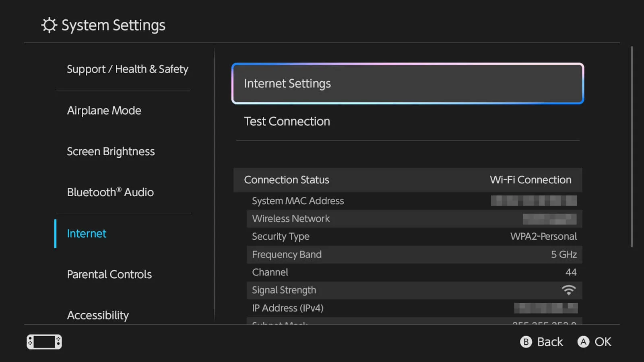644x362 pixels.
Task: Select Airplane Mode in the sidebar
Action: (104, 110)
